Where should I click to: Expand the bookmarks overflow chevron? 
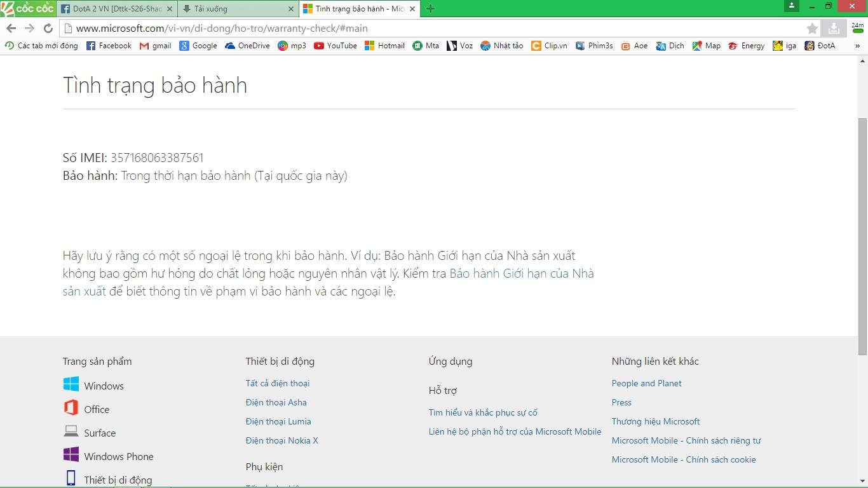coord(857,46)
